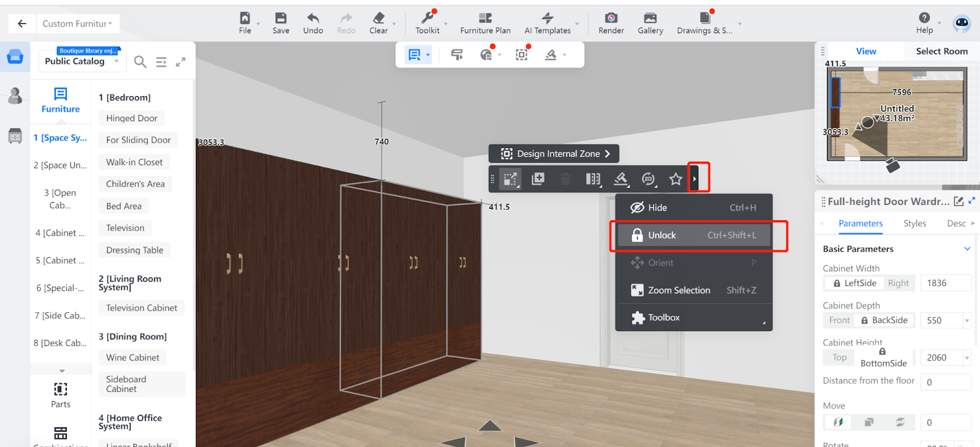The image size is (980, 447).
Task: Open the Parts section icon
Action: coord(61,389)
